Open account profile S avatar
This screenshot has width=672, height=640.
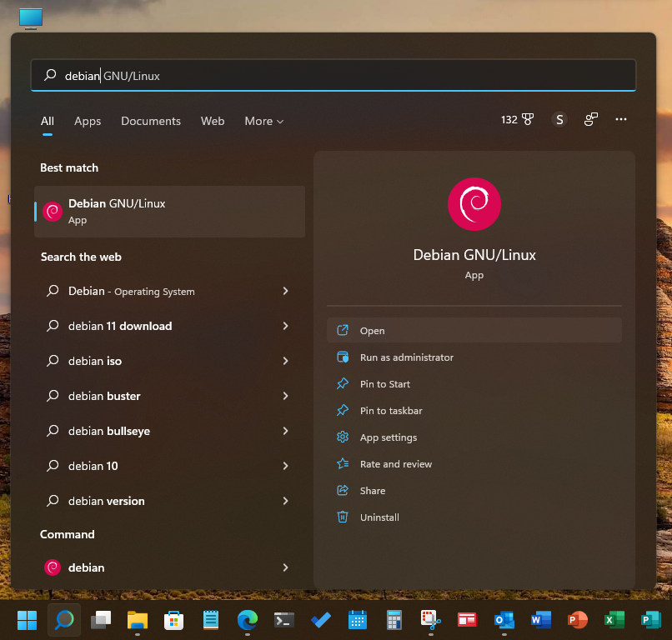tap(559, 119)
